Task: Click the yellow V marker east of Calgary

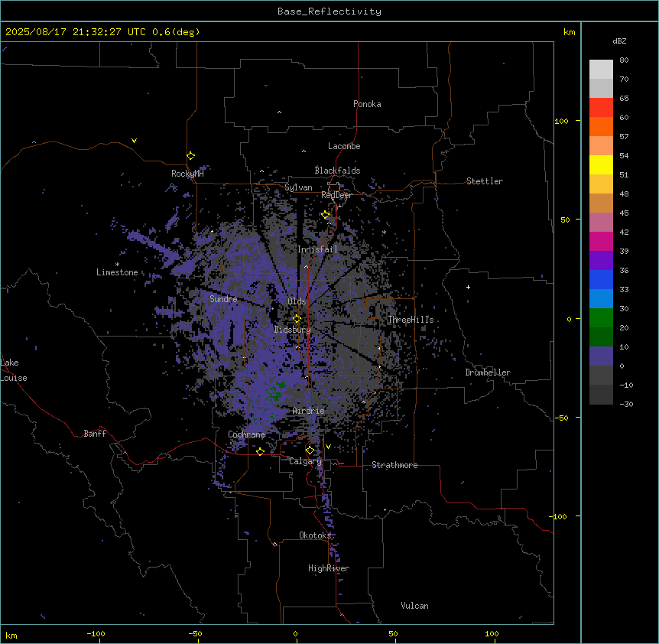Action: (x=328, y=447)
